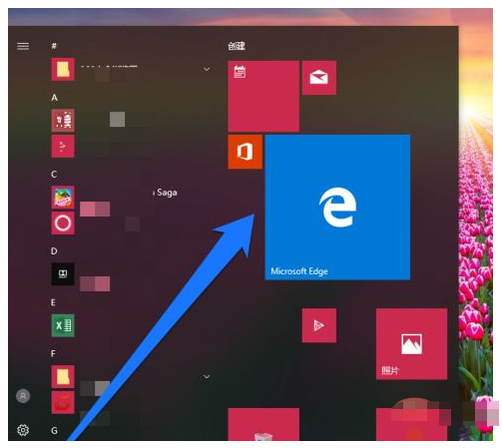Open Cortana circle icon app
Image resolution: width=502 pixels, height=448 pixels.
click(63, 223)
